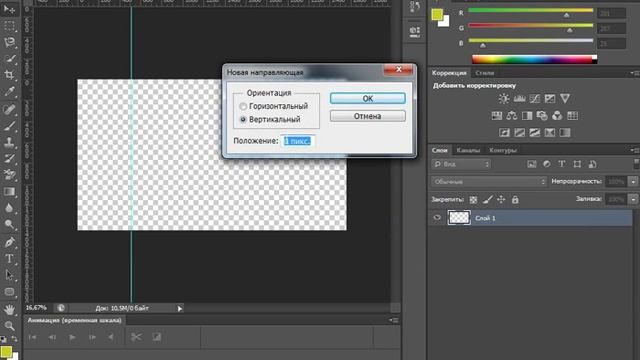Open the layer filter Вид dropdown
Viewport: 640px width, 360px height.
coord(461,164)
